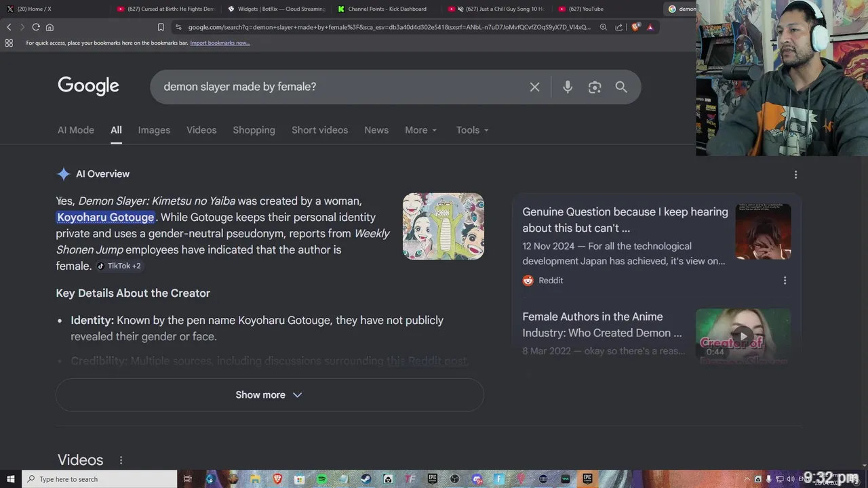Go to Google home via the logo
The width and height of the screenshot is (868, 488).
(x=88, y=86)
